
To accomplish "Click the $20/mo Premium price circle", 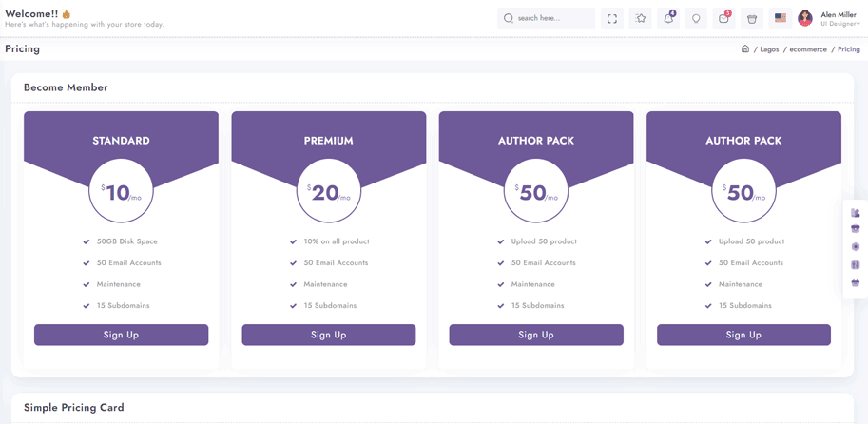I will [329, 191].
